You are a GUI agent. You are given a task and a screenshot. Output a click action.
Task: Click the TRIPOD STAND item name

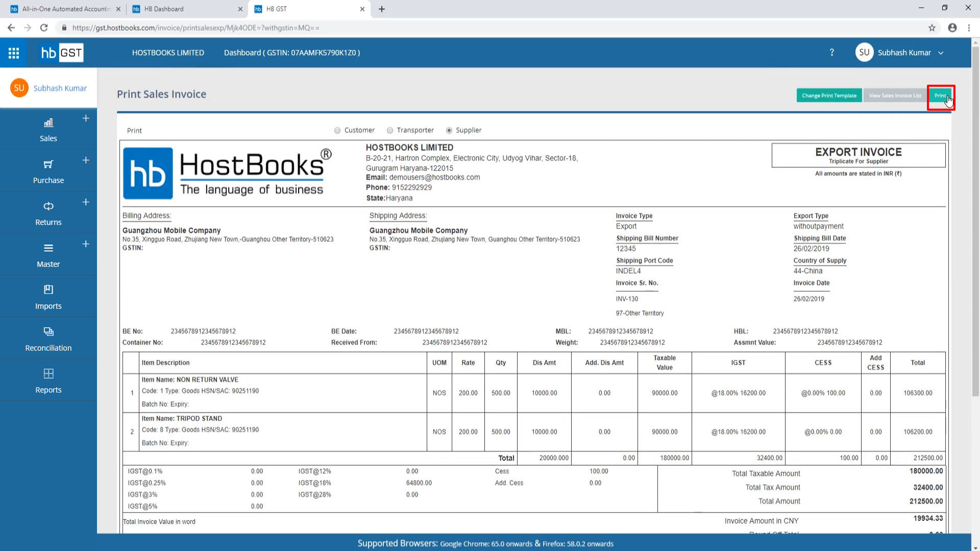(x=199, y=418)
